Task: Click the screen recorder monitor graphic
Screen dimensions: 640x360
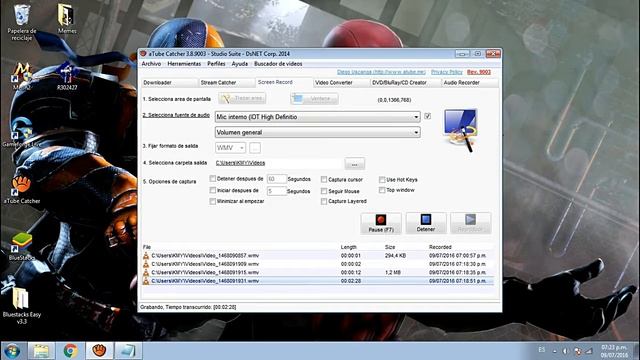Action: click(460, 130)
